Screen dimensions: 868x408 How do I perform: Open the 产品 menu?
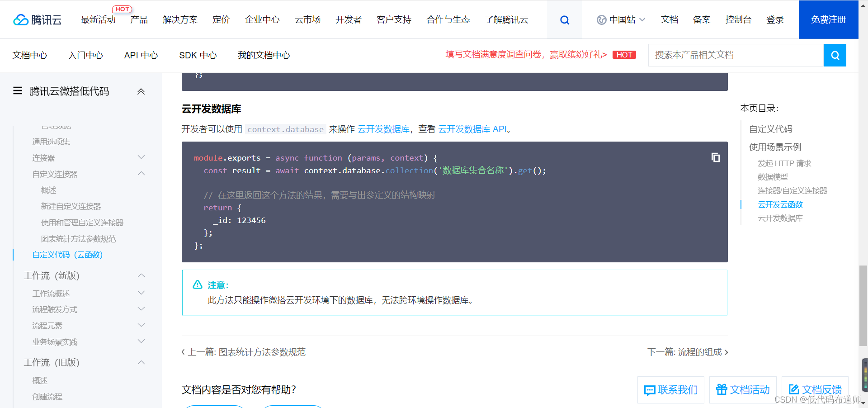(x=139, y=20)
